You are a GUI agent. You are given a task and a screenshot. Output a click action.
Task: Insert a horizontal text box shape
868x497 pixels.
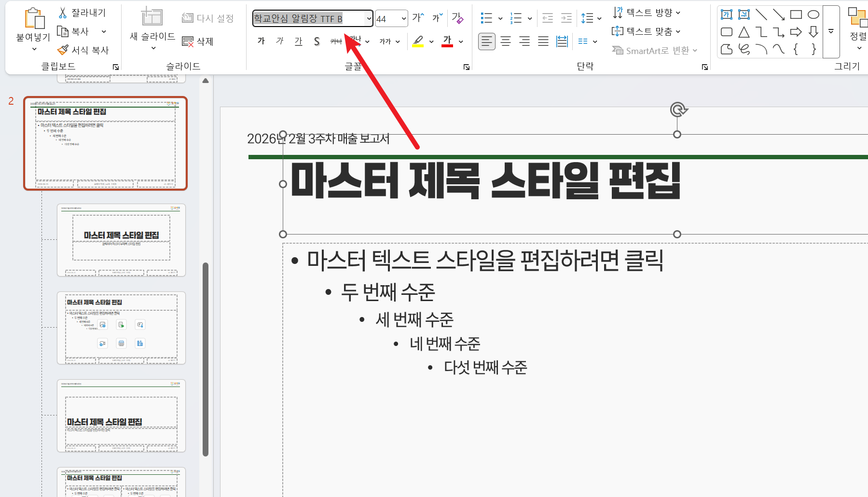click(727, 14)
